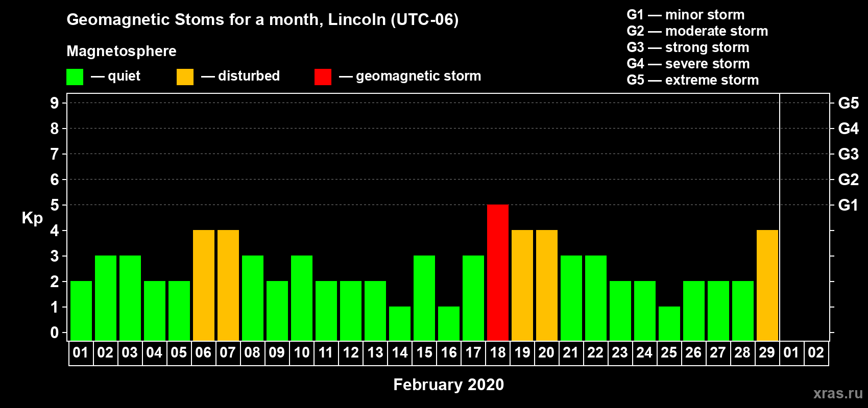Click the 'quiet' legend label

click(124, 76)
